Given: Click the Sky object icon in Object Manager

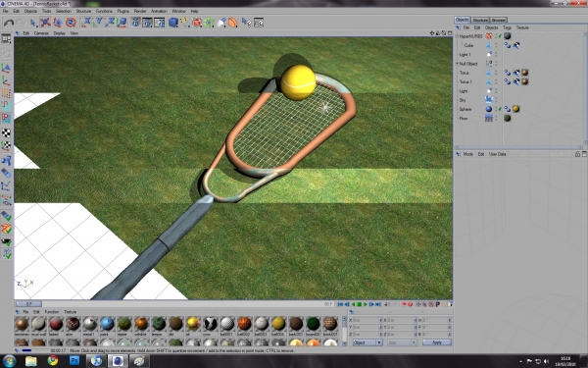Looking at the screenshot, I should click(489, 100).
